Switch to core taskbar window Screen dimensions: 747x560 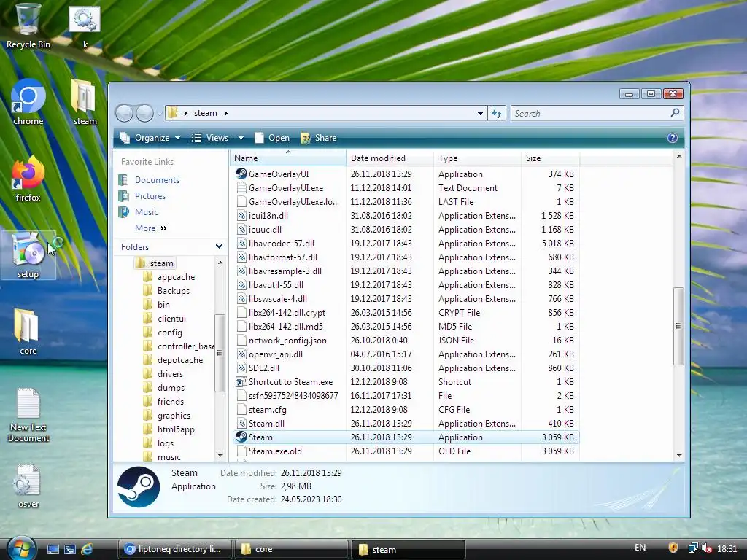(x=292, y=550)
